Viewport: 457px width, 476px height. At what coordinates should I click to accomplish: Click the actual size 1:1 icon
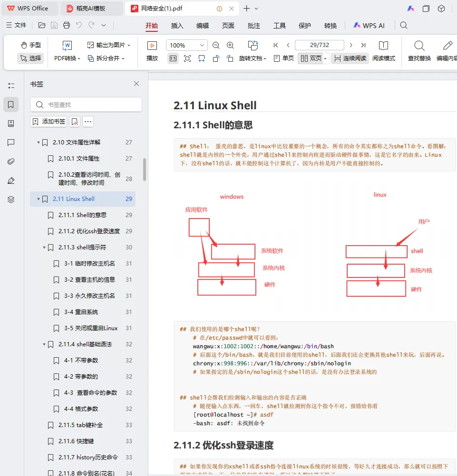(173, 58)
